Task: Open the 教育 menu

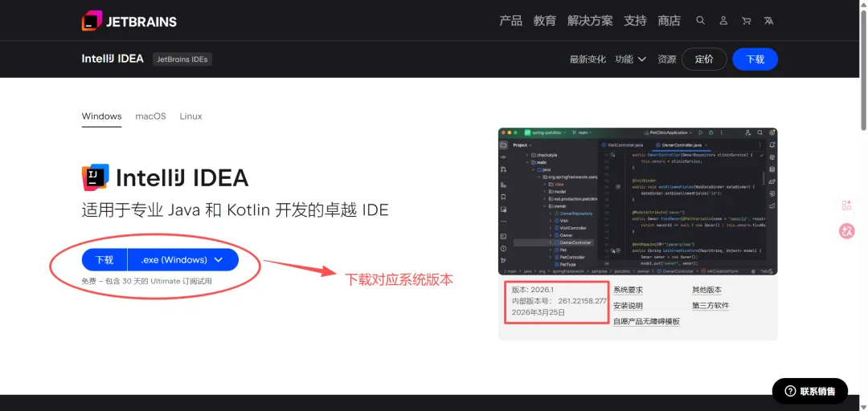Action: point(545,21)
